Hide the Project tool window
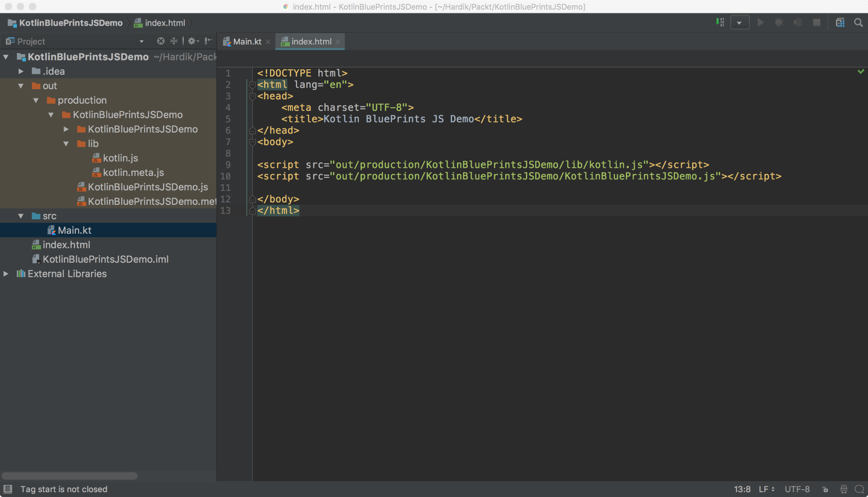Image resolution: width=868 pixels, height=497 pixels. point(208,41)
